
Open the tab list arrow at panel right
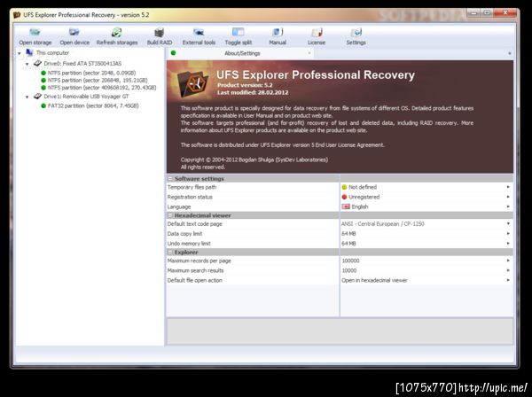point(510,53)
